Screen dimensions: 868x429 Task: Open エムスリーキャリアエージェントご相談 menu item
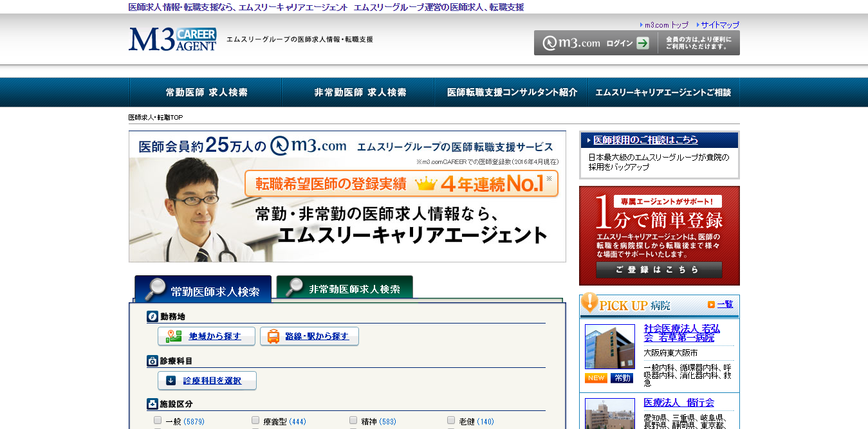tap(663, 93)
